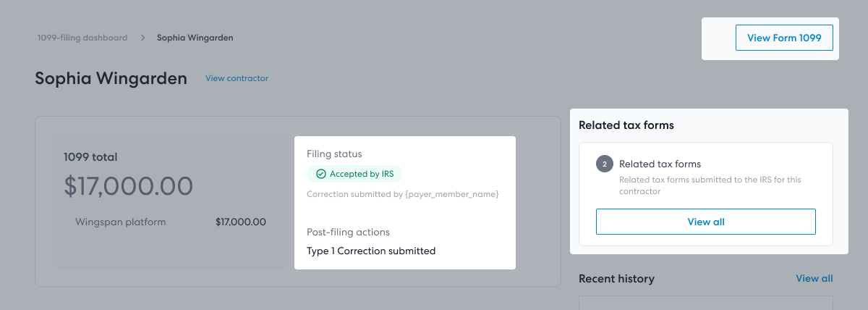Open View all beside Recent history
The width and height of the screenshot is (868, 310).
[x=814, y=279]
